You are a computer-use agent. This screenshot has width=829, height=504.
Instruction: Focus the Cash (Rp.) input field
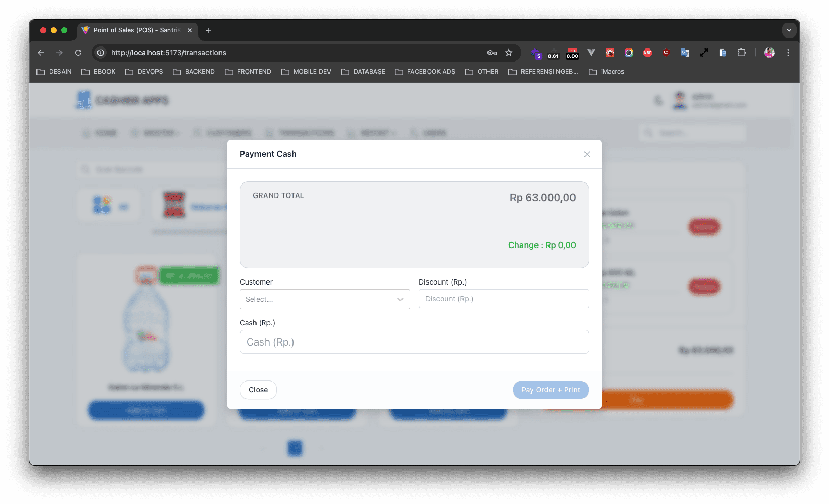[414, 342]
